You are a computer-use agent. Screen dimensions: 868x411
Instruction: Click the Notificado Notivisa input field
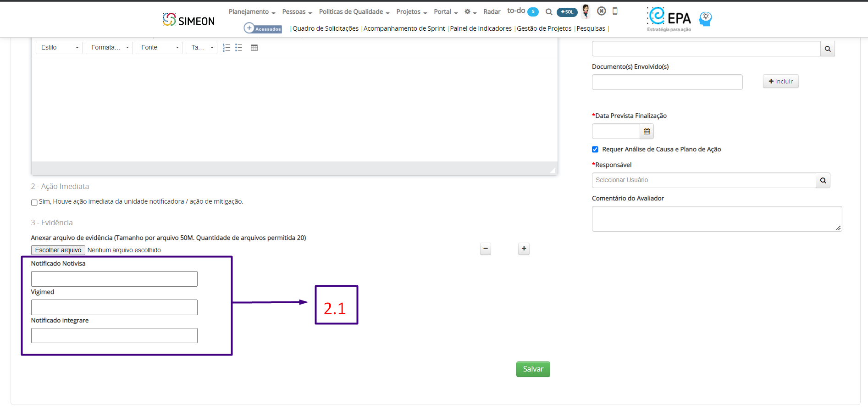click(114, 279)
